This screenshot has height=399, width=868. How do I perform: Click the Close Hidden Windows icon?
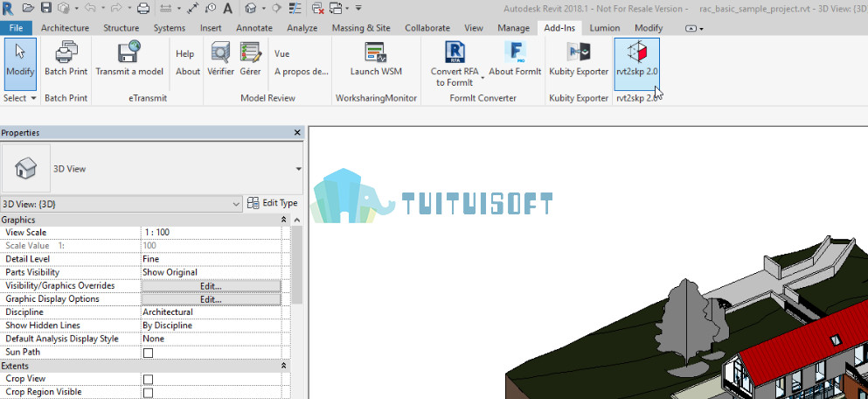pos(318,9)
